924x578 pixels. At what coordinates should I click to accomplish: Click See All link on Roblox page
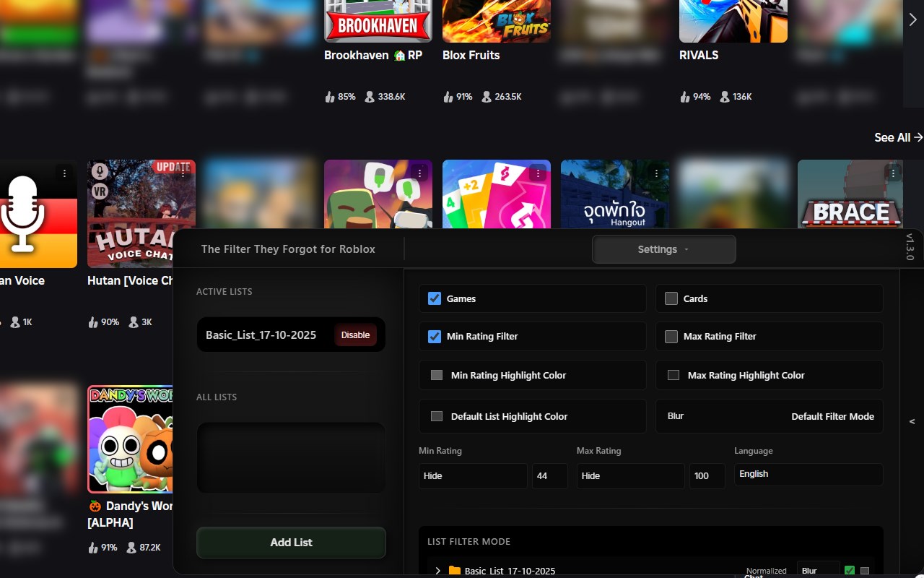[898, 137]
